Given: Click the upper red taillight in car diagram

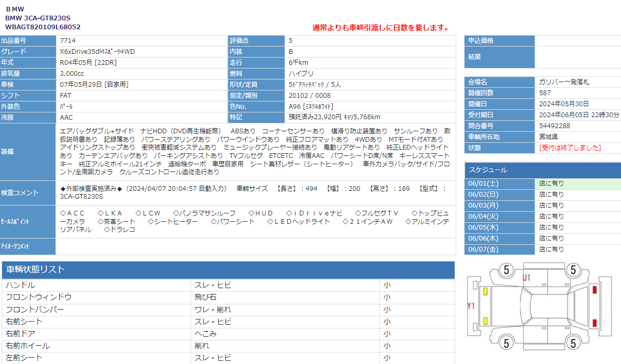Looking at the screenshot, I should click(594, 290).
